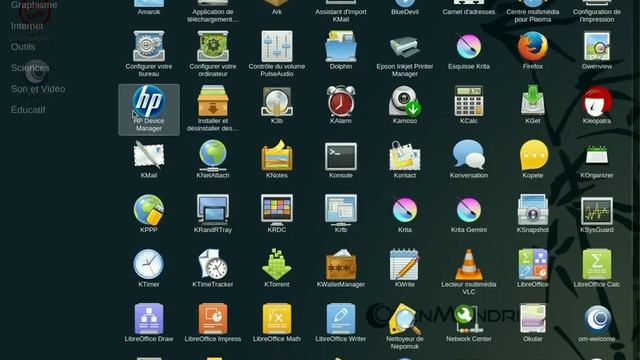
Task: Select the Graphisme category
Action: coord(34,5)
